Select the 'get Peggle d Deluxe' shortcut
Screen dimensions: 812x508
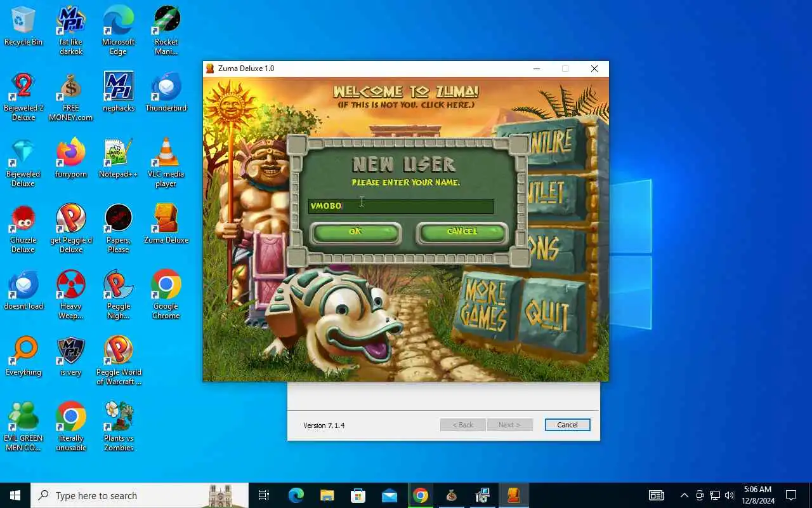[71, 229]
